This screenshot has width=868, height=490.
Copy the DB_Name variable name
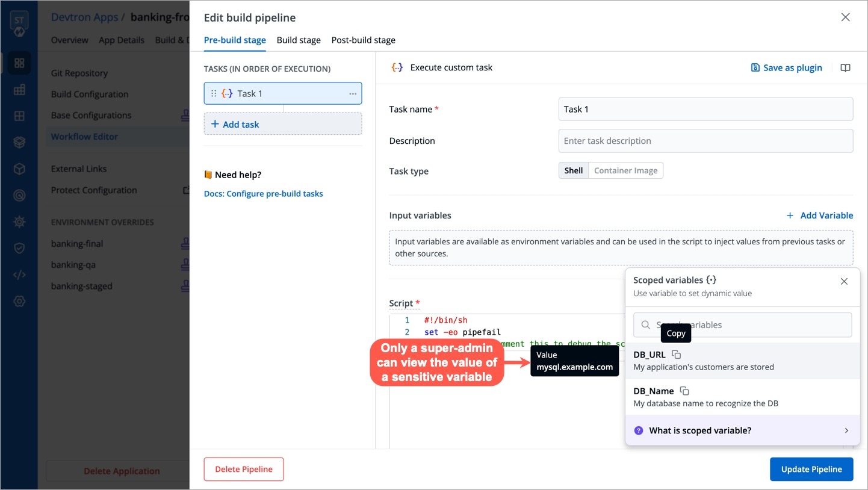coord(684,391)
